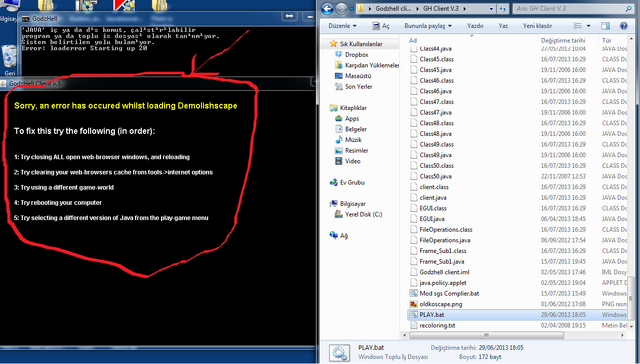Select the file EGUI.java
This screenshot has width=640, height=364.
tap(432, 218)
